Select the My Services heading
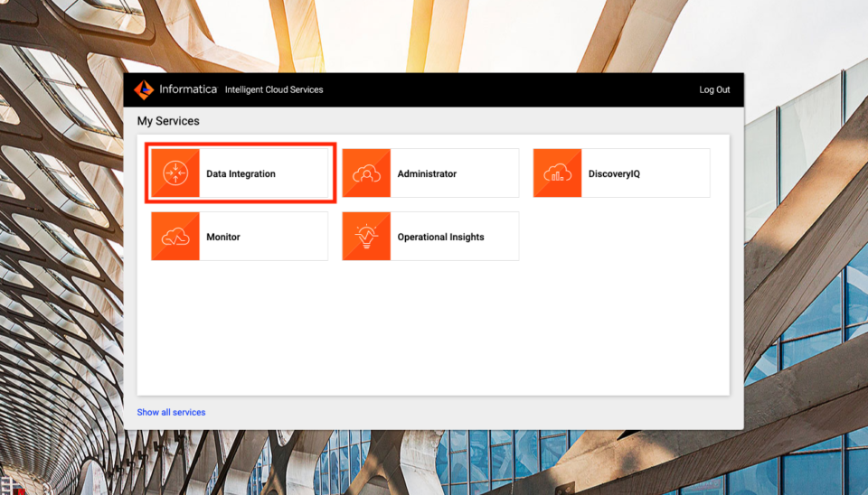Screen dimensions: 868x495 (168, 120)
